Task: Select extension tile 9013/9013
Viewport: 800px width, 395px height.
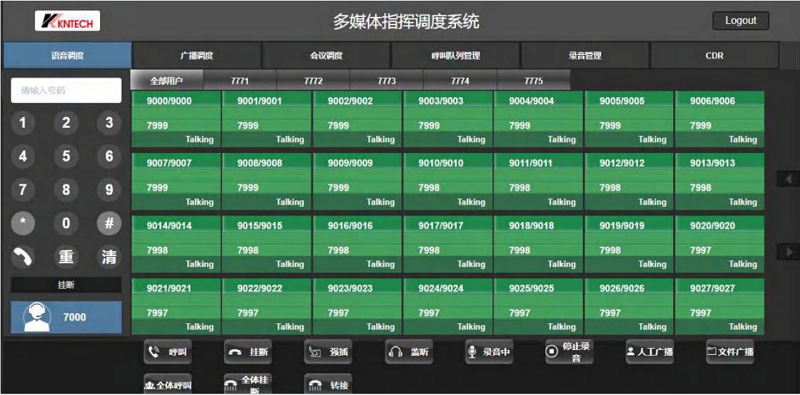Action: click(x=720, y=182)
